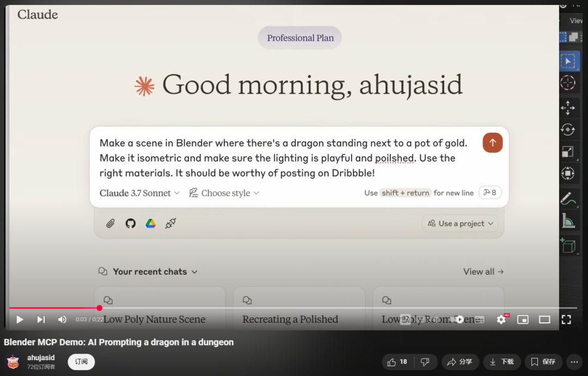588x376 pixels.
Task: Open the ahujasid channel name link
Action: click(x=41, y=357)
